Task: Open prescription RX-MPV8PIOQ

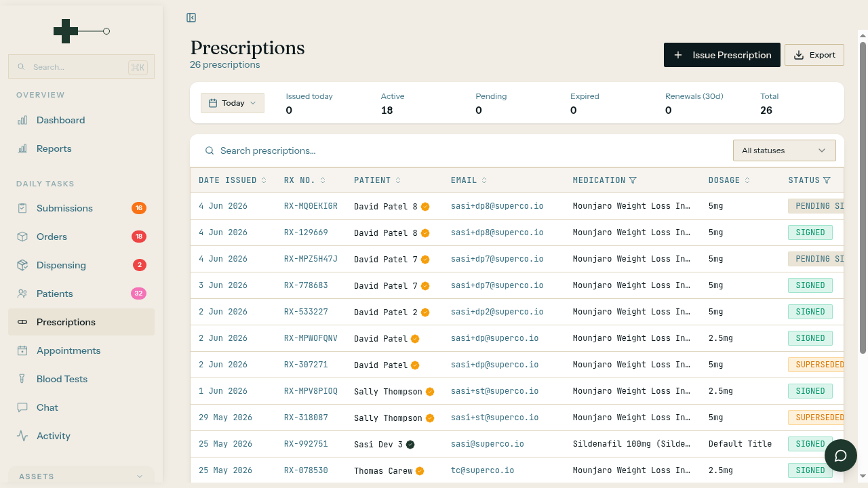Action: coord(311,391)
